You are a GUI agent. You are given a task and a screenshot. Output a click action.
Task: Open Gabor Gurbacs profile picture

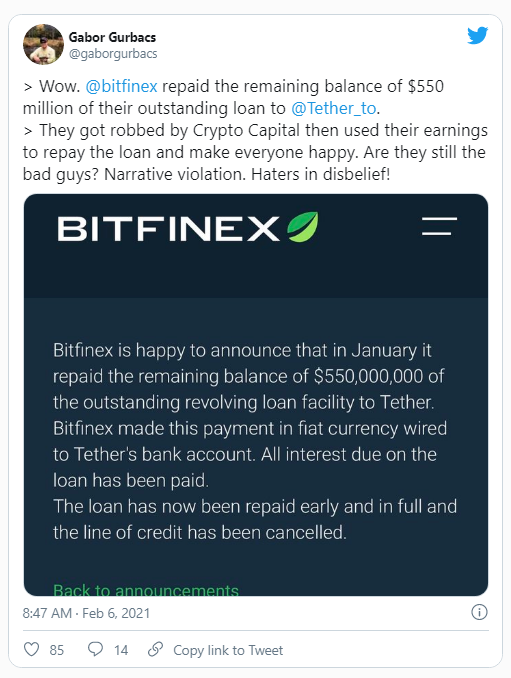coord(43,44)
